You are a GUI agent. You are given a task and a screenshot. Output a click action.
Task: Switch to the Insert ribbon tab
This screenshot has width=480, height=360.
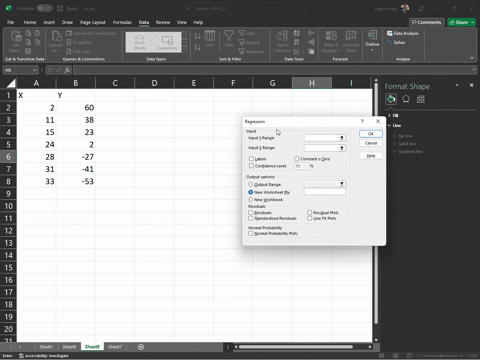tap(49, 22)
